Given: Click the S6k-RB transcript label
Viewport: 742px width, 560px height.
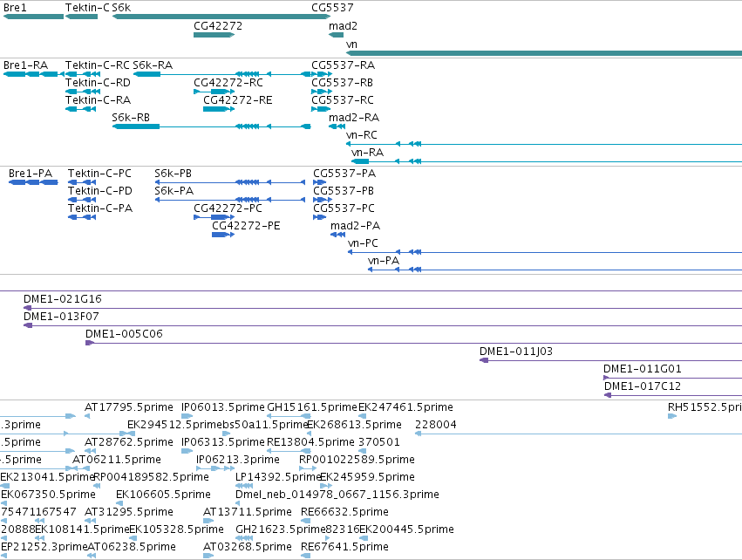Looking at the screenshot, I should click(x=131, y=118).
